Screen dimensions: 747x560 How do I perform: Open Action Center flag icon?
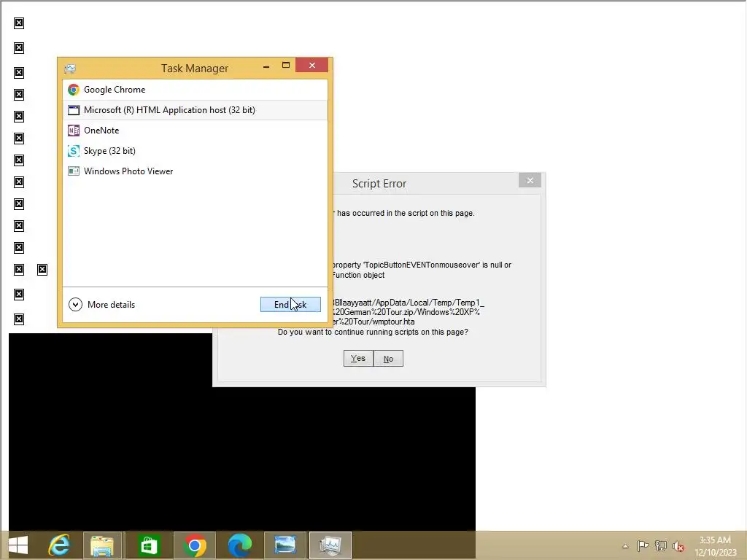pyautogui.click(x=643, y=545)
